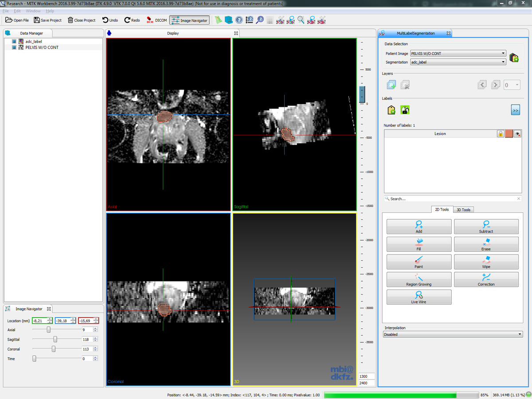Toggle the lock on the Lesion label
Viewport: 532px width, 399px height.
tap(501, 133)
